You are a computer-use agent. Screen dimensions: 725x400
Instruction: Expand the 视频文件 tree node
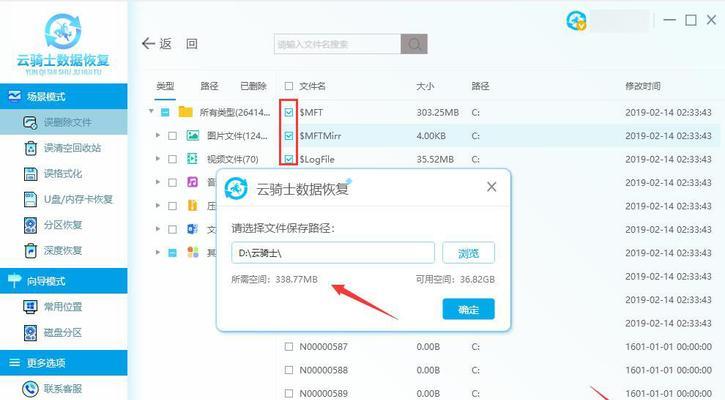[x=158, y=159]
